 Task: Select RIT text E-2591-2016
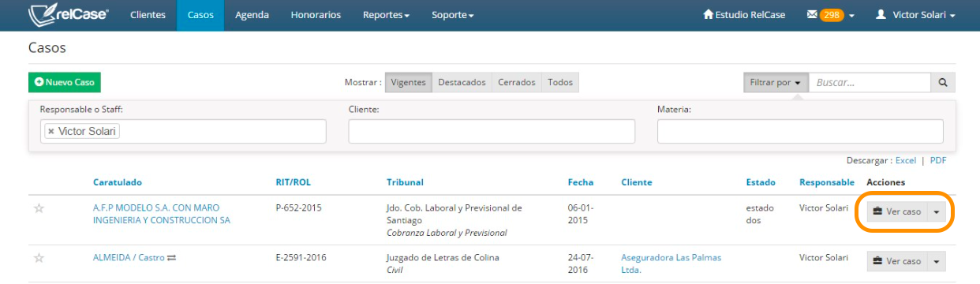pos(301,258)
